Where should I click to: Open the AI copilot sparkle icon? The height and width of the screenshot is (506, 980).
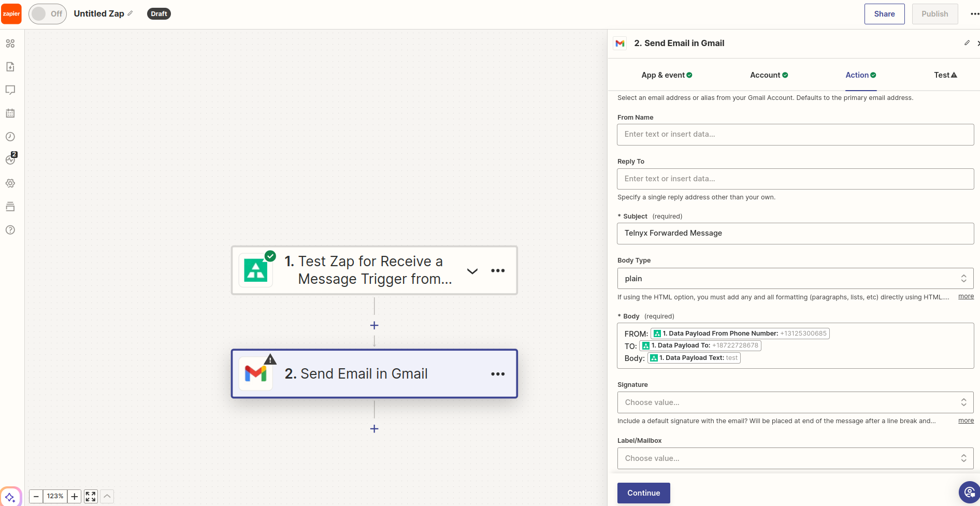[10, 497]
